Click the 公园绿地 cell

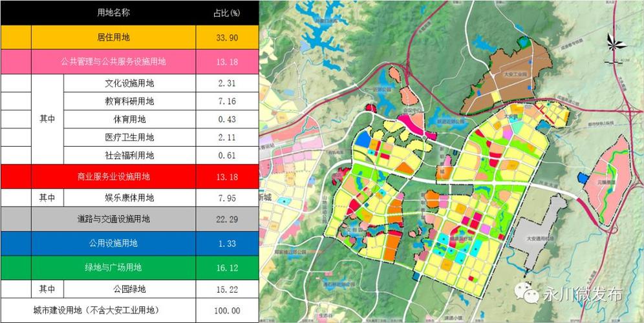coord(129,289)
